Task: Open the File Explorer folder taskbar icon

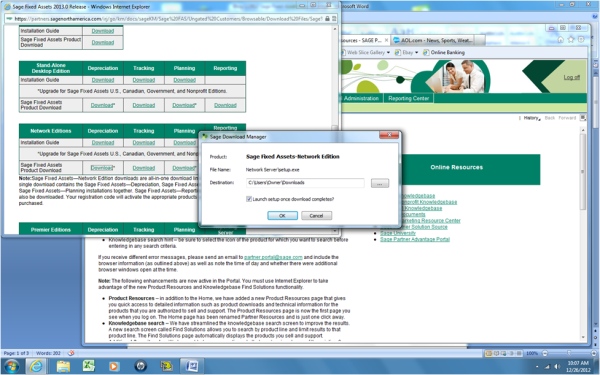Action: click(63, 366)
